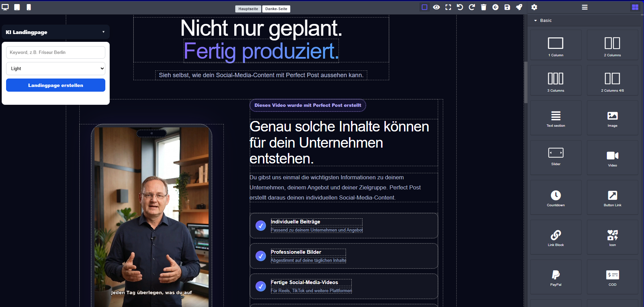This screenshot has height=307, width=644.
Task: Select the Button Link block
Action: point(613,197)
